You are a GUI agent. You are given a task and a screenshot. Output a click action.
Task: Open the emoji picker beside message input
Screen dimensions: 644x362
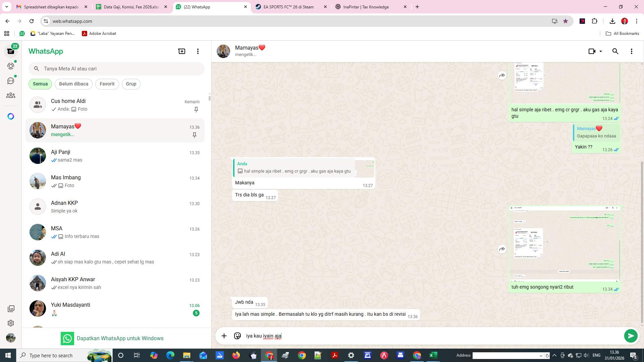[x=237, y=336]
